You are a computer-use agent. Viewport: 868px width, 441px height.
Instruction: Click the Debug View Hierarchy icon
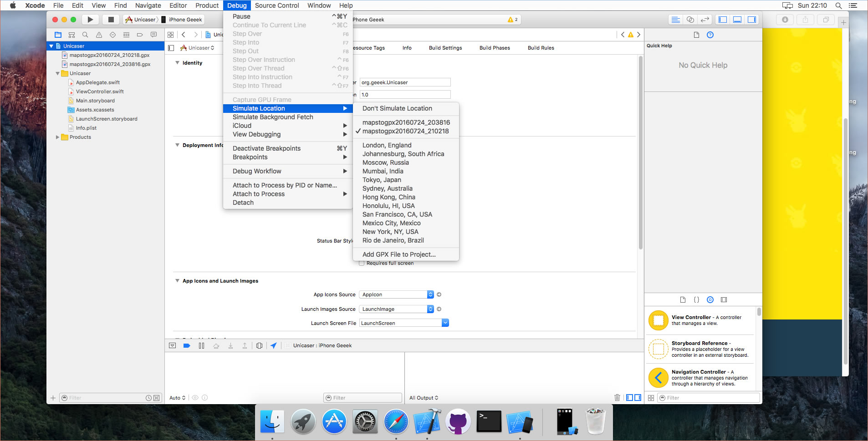click(x=259, y=345)
